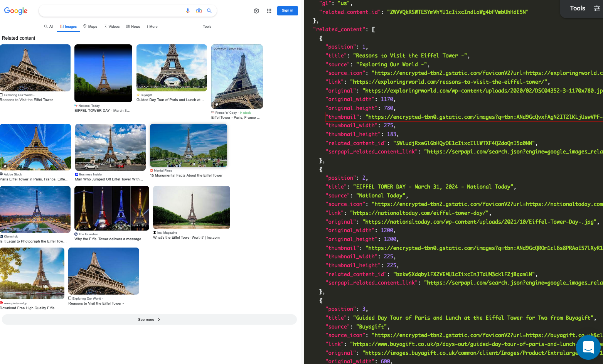Click the See more button
This screenshot has width=603, height=364.
(x=149, y=320)
